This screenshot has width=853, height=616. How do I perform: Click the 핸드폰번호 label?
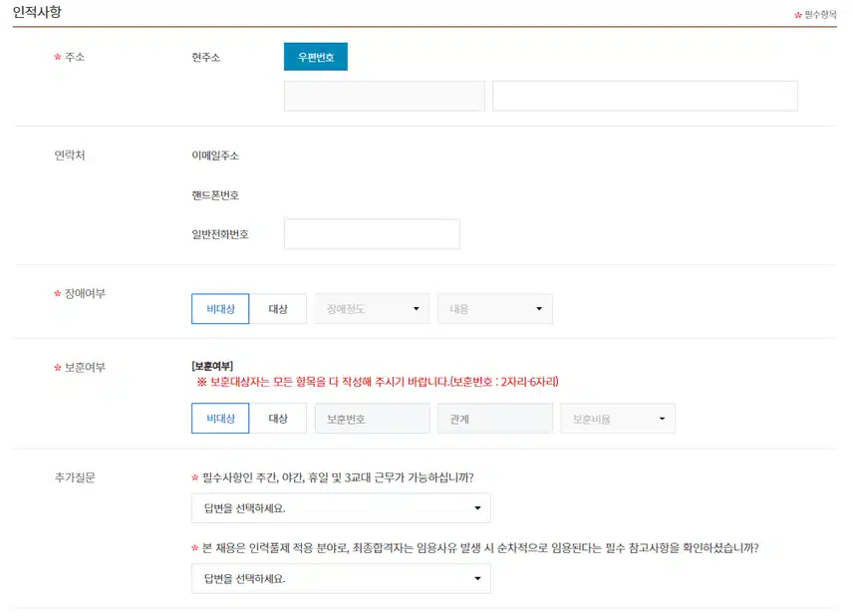pyautogui.click(x=215, y=195)
